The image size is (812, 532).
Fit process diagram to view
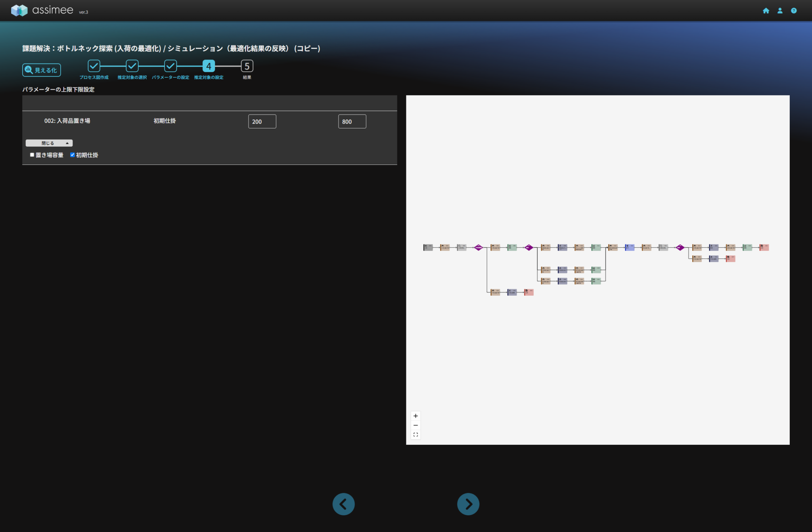click(415, 435)
